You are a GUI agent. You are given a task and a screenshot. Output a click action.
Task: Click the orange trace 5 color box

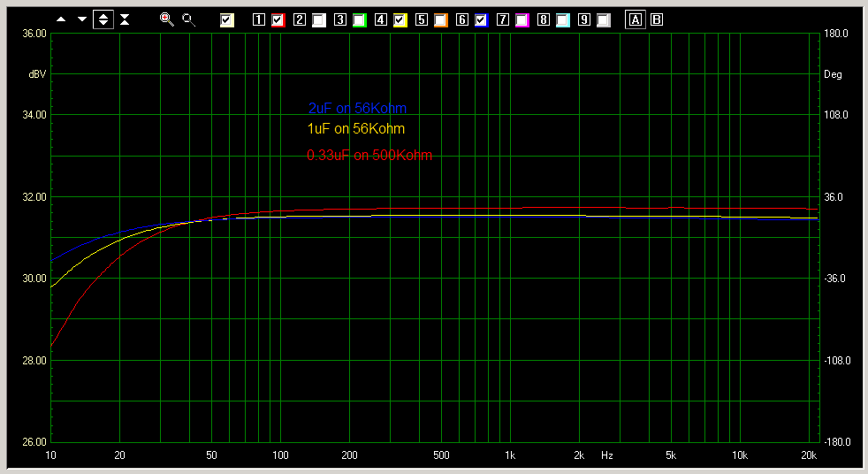(x=440, y=19)
